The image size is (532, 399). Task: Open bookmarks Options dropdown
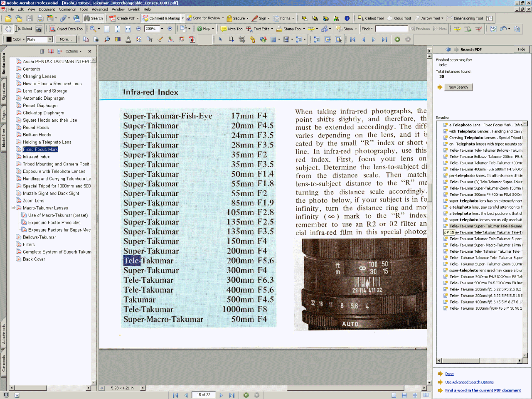(74, 51)
